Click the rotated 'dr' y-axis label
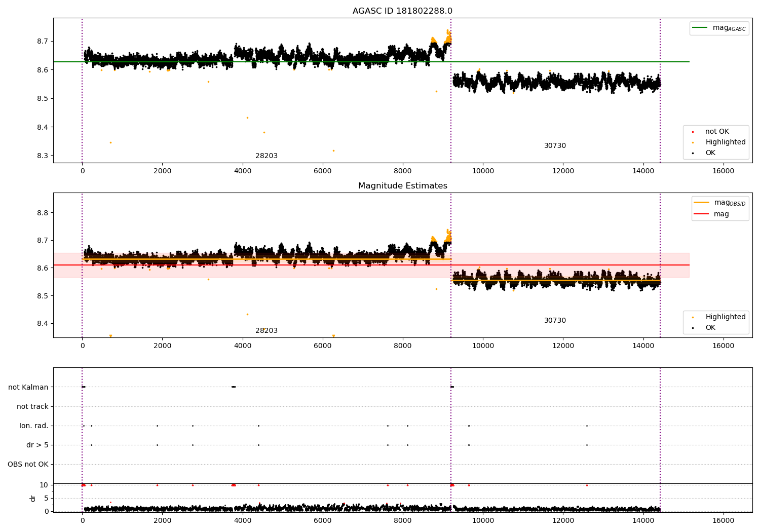The height and width of the screenshot is (532, 760). point(33,498)
